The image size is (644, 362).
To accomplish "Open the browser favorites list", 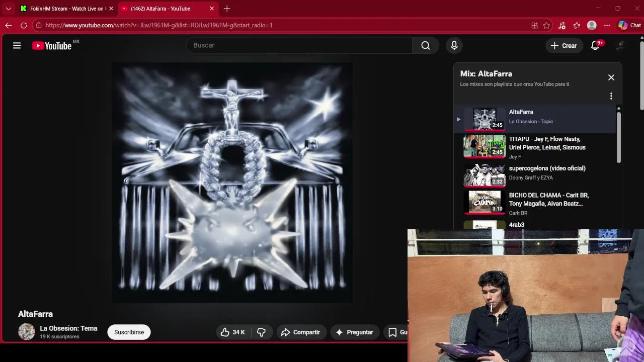I will click(x=577, y=25).
